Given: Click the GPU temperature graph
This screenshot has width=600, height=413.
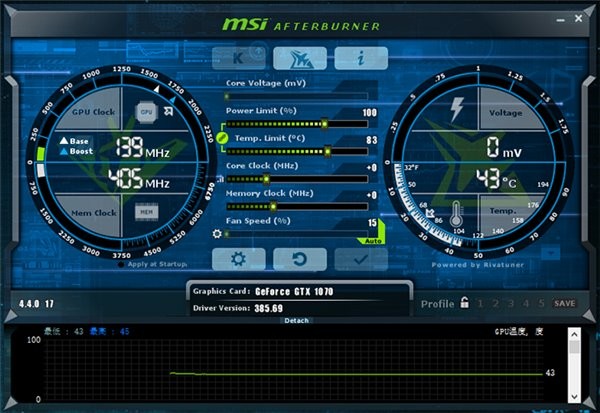Looking at the screenshot, I should click(294, 370).
